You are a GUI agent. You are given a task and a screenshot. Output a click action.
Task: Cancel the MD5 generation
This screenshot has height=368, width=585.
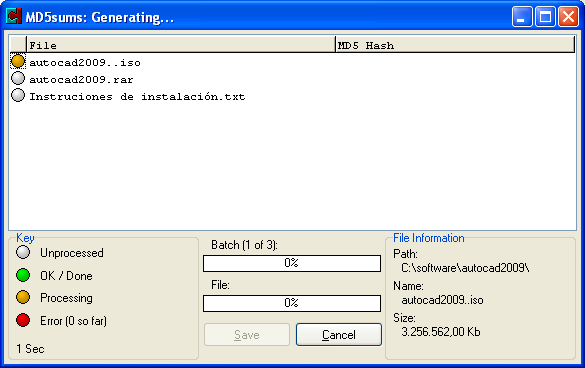coord(339,334)
